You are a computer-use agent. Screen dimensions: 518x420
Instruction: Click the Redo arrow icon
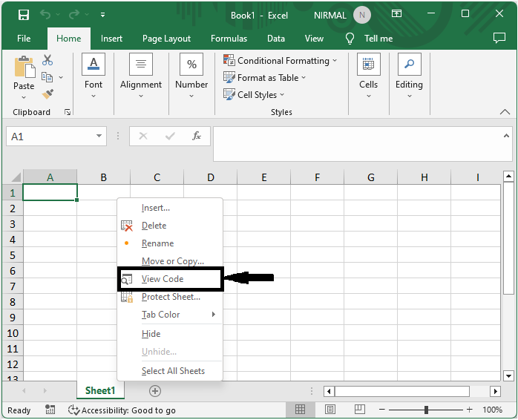click(74, 15)
